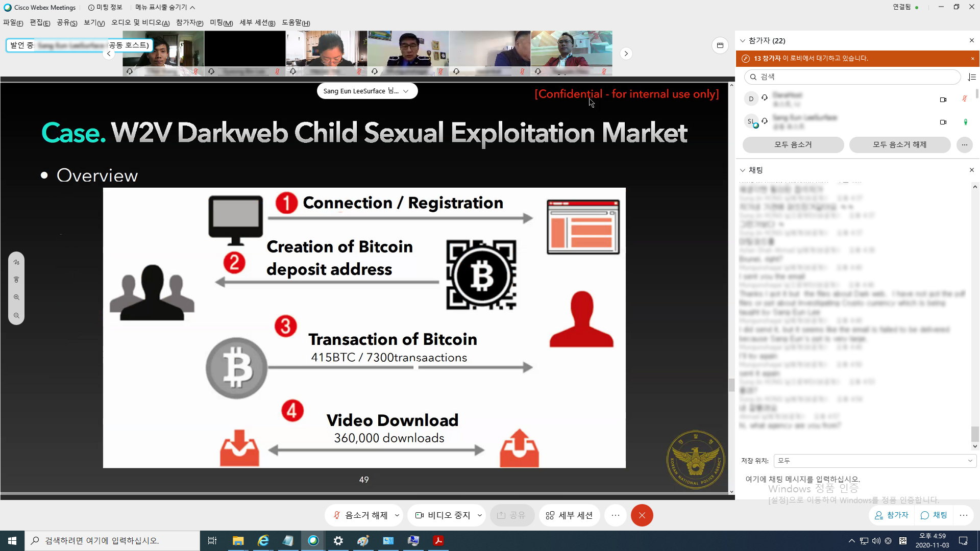Screen dimensions: 980x551
Task: Click the red leave meeting button
Action: pos(642,515)
